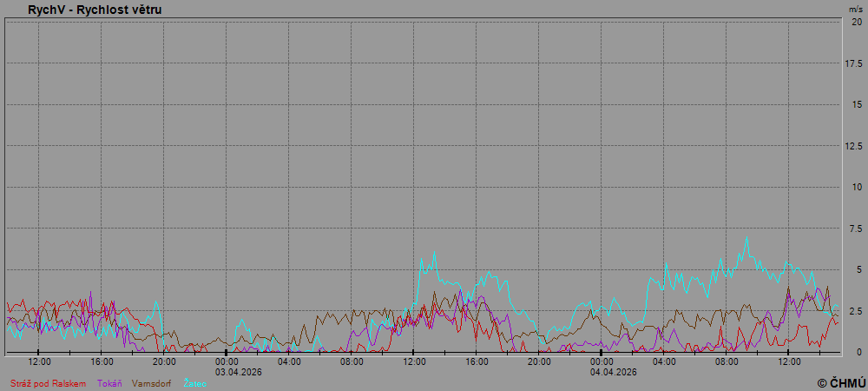
Task: Click the 00:00 marker above 04.04.2026
Action: point(602,361)
